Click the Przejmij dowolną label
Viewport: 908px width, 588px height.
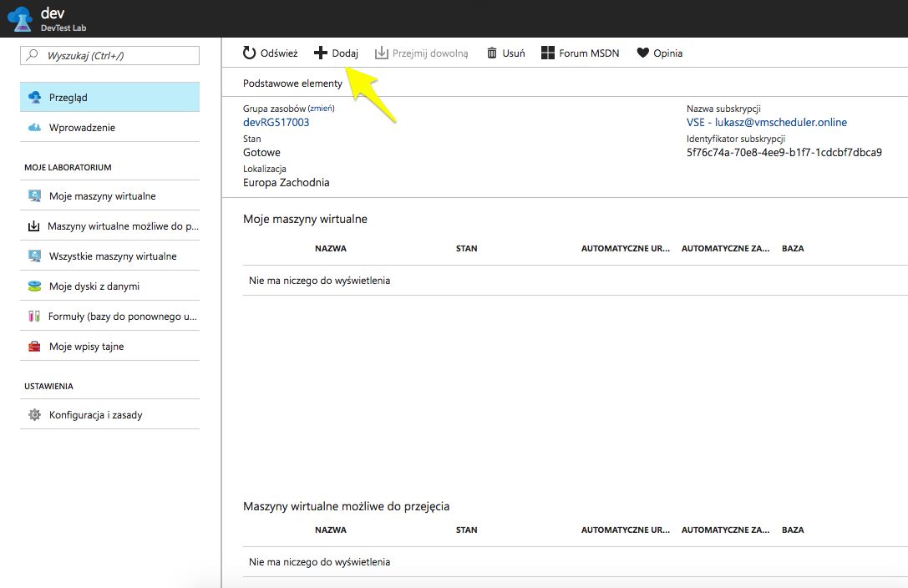[430, 53]
